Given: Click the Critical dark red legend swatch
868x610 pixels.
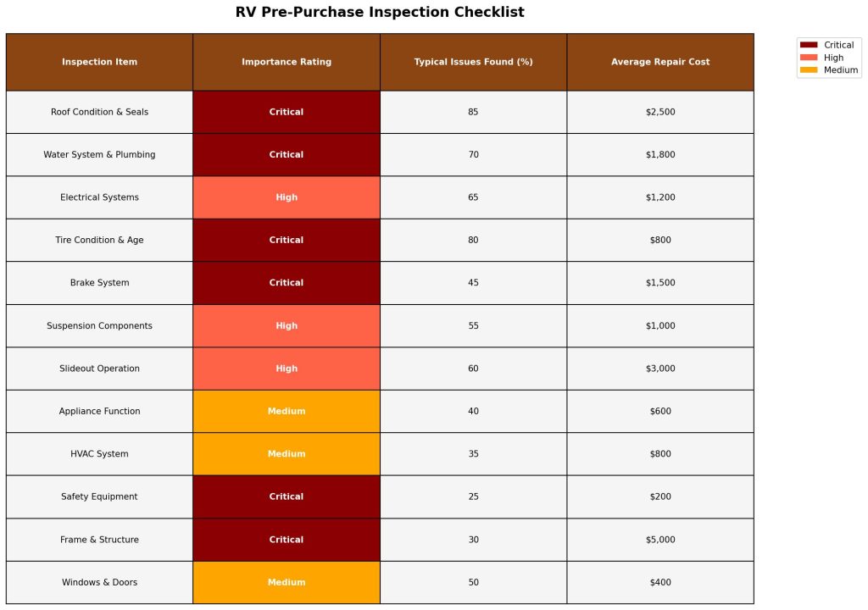Looking at the screenshot, I should pyautogui.click(x=809, y=45).
